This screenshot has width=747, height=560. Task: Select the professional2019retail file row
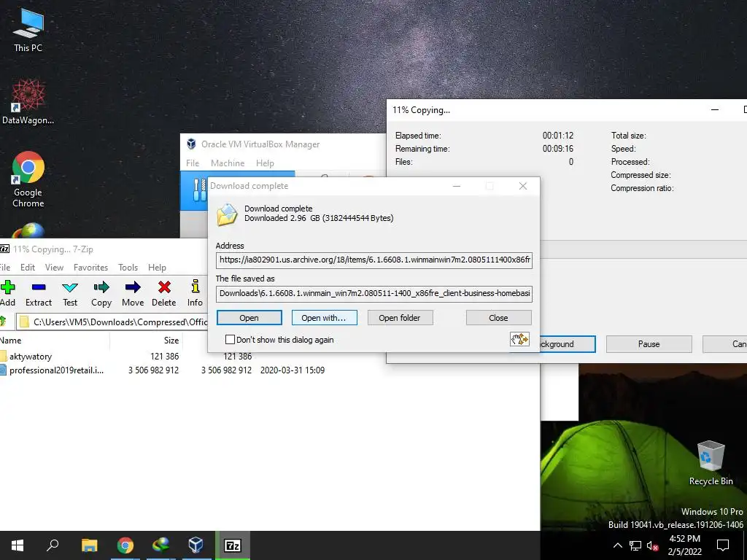(x=162, y=370)
